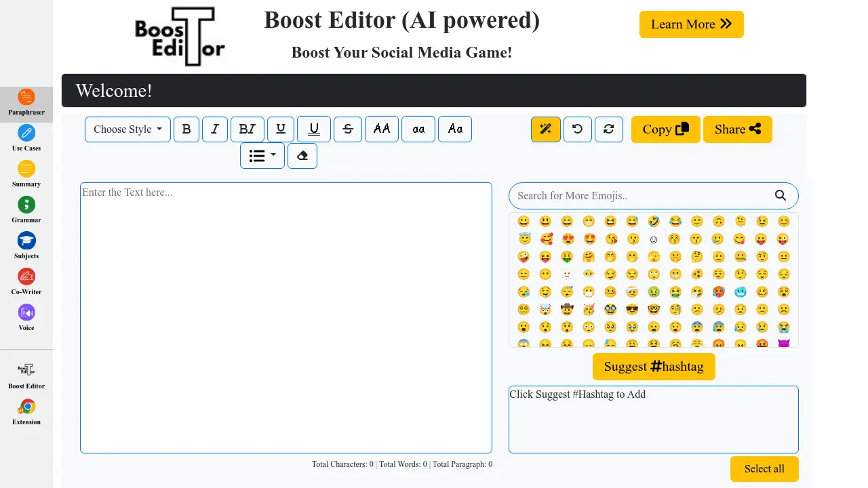Insert the smiling face with halo emoji
Image resolution: width=868 pixels, height=488 pixels.
(x=524, y=239)
